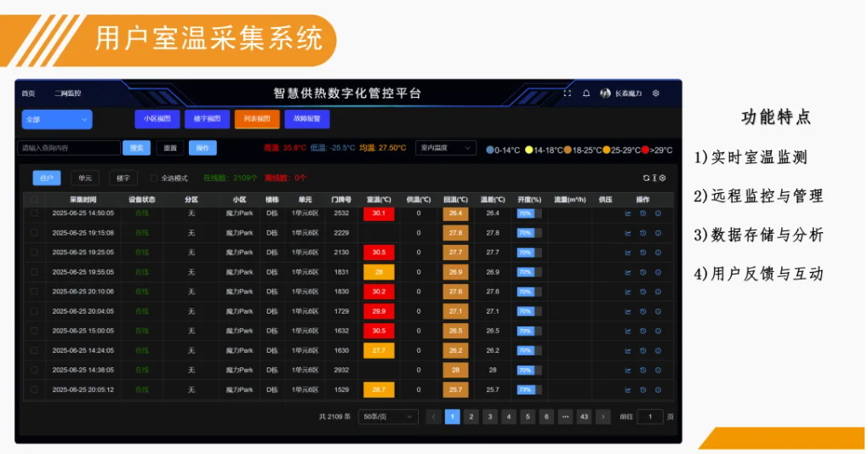
Task: Open header settings gear icon
Action: click(x=656, y=94)
